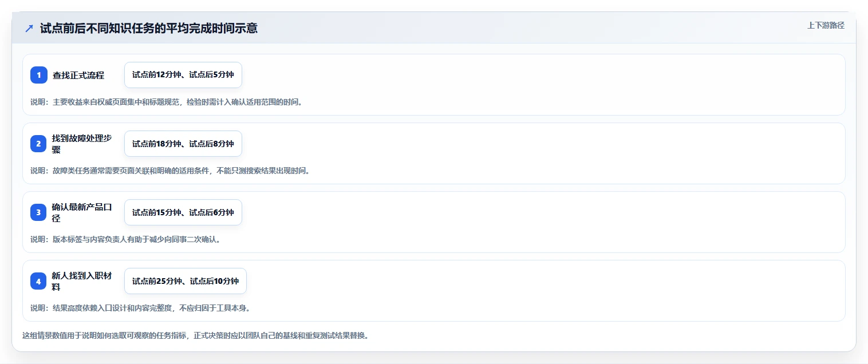Select the task label 确认最新产品口径

point(82,212)
